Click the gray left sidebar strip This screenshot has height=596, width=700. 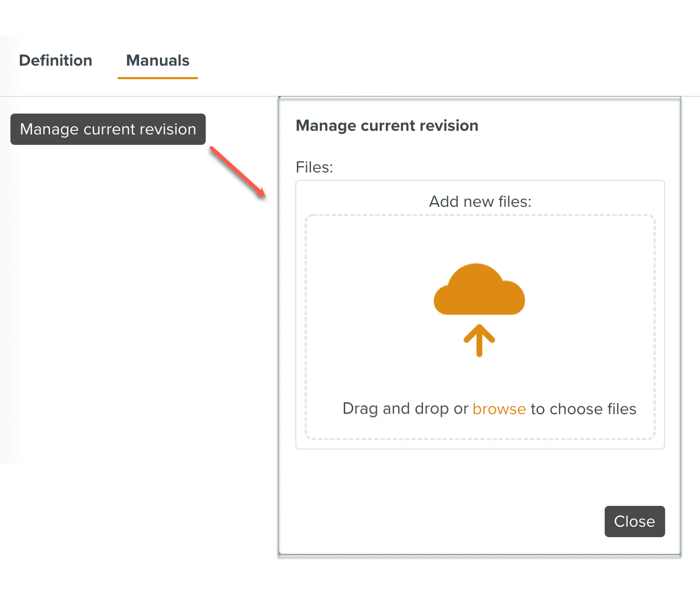click(x=9, y=313)
